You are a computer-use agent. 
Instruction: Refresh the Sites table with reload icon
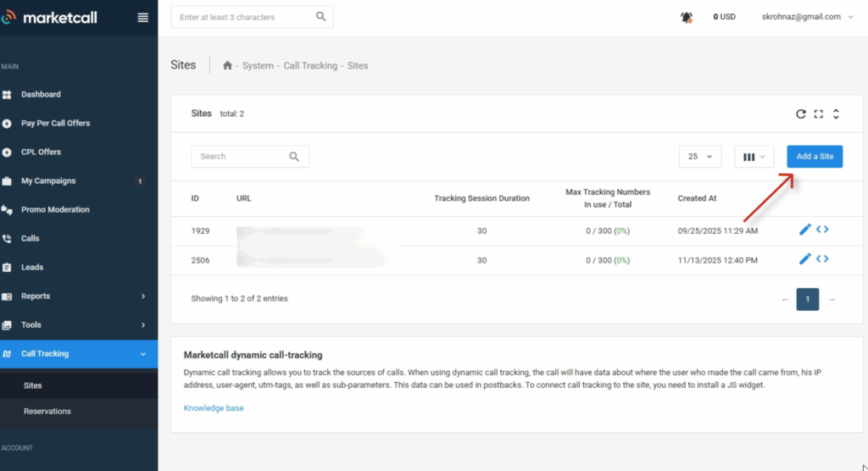(x=800, y=114)
